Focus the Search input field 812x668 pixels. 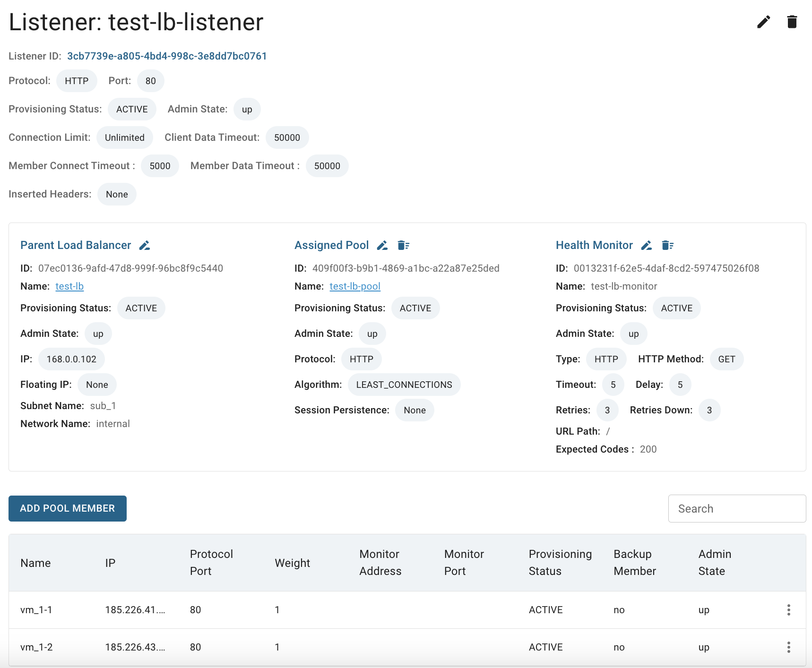[737, 509]
